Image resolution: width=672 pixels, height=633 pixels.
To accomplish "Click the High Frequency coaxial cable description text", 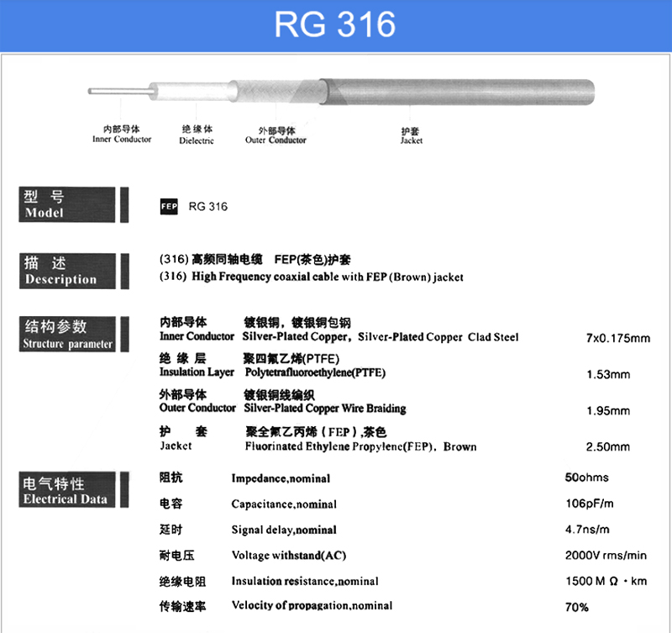I will point(311,277).
